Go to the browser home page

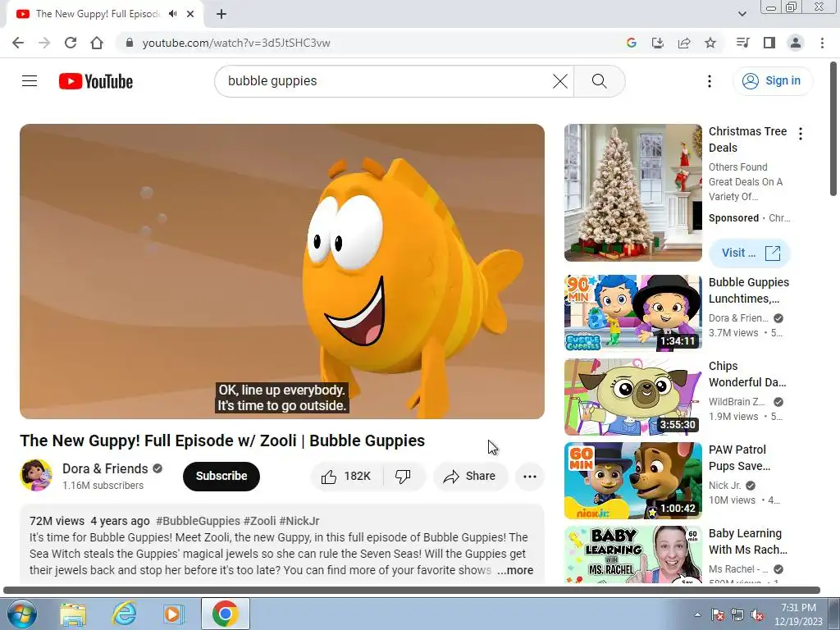tap(97, 43)
